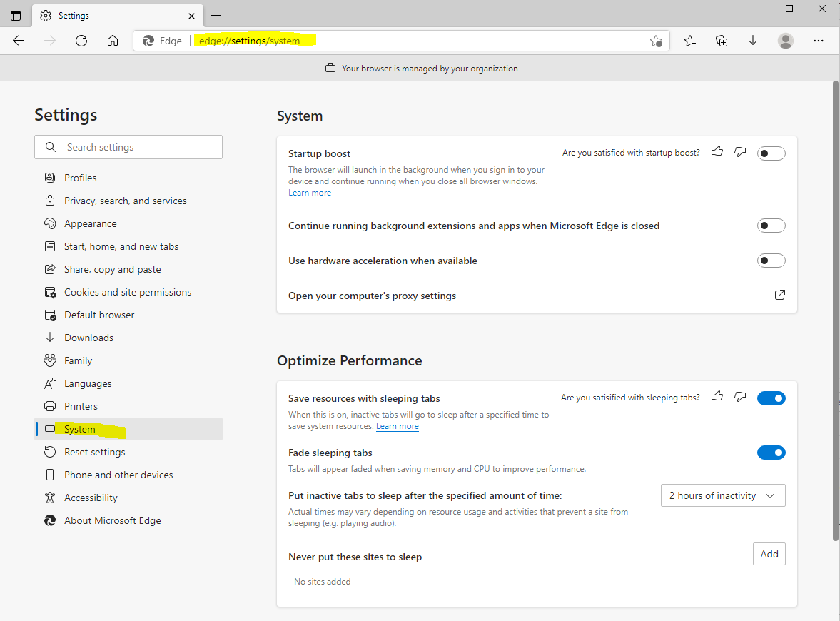Turn on hardware acceleration toggle
The height and width of the screenshot is (621, 840).
click(771, 261)
